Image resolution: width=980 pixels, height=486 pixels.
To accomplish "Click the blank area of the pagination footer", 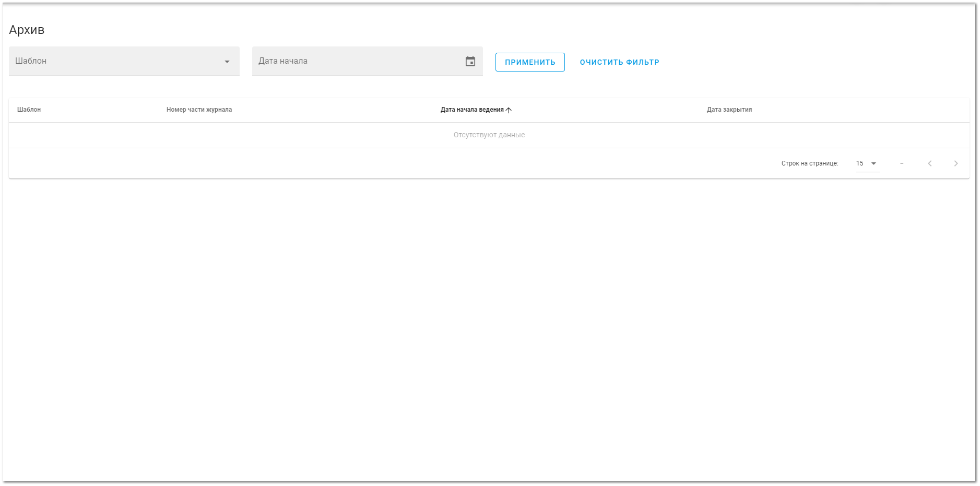I will (365, 163).
